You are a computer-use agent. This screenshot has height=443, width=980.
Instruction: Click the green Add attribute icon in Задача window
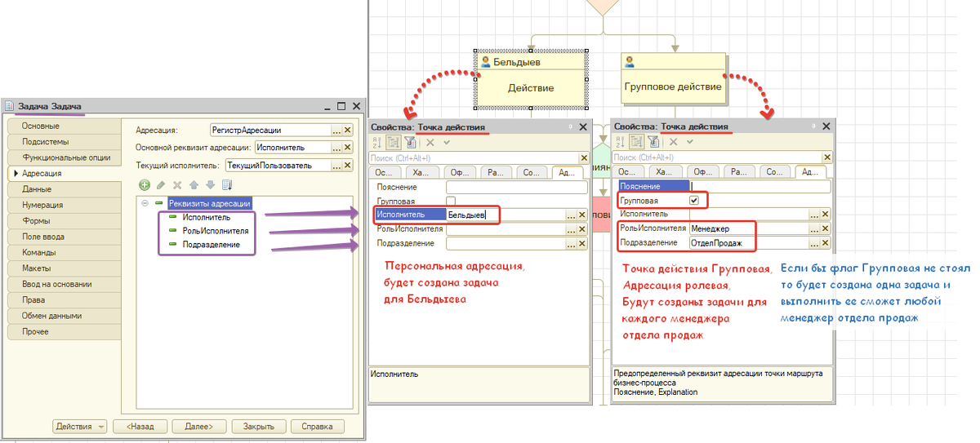(145, 185)
